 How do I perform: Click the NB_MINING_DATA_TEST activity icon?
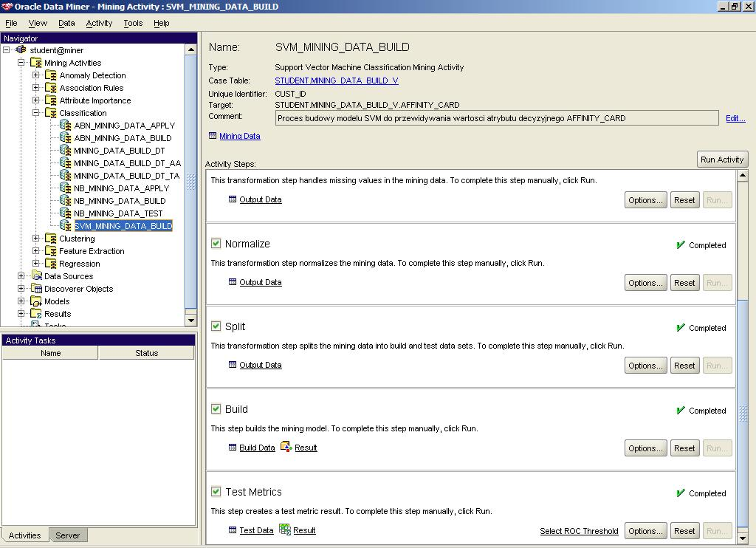point(66,213)
